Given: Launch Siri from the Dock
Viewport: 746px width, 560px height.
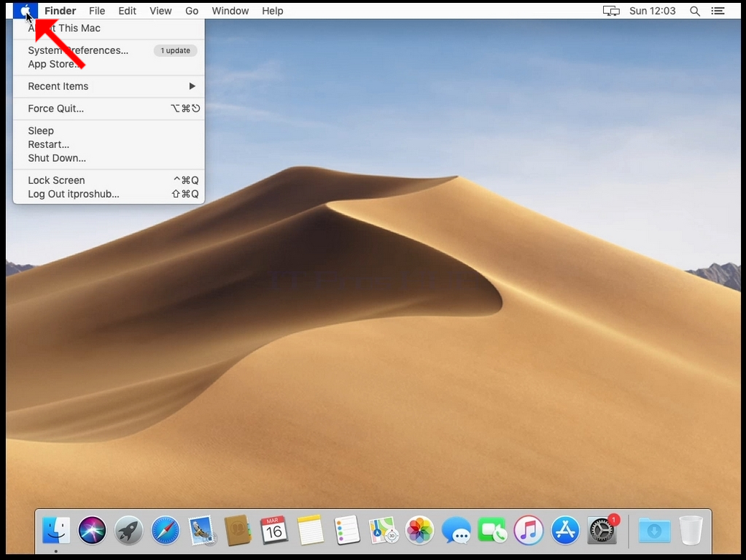Looking at the screenshot, I should (x=93, y=530).
